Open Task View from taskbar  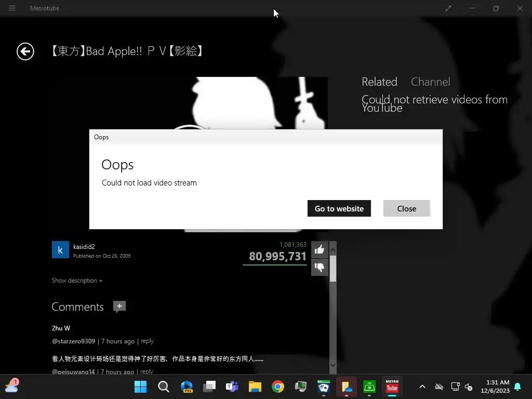click(x=209, y=387)
